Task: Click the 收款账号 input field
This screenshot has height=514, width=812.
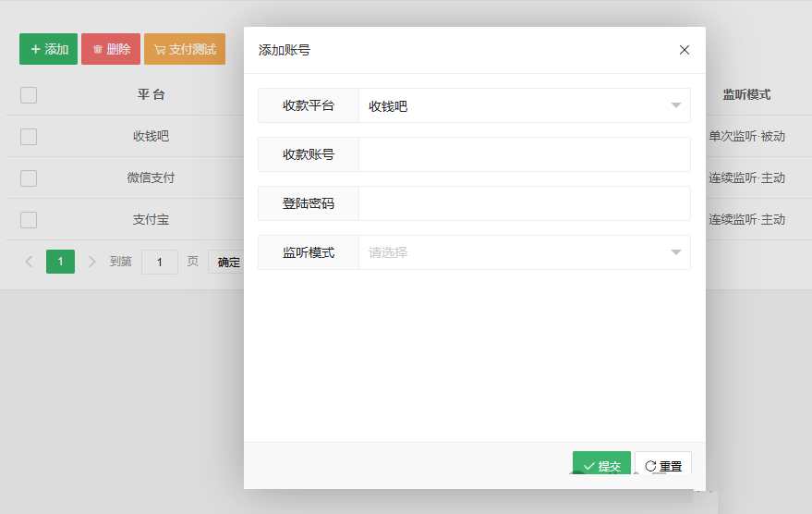Action: (524, 154)
